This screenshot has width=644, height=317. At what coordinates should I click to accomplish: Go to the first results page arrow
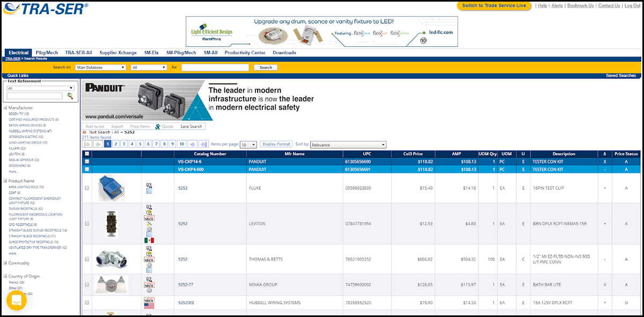[87, 144]
